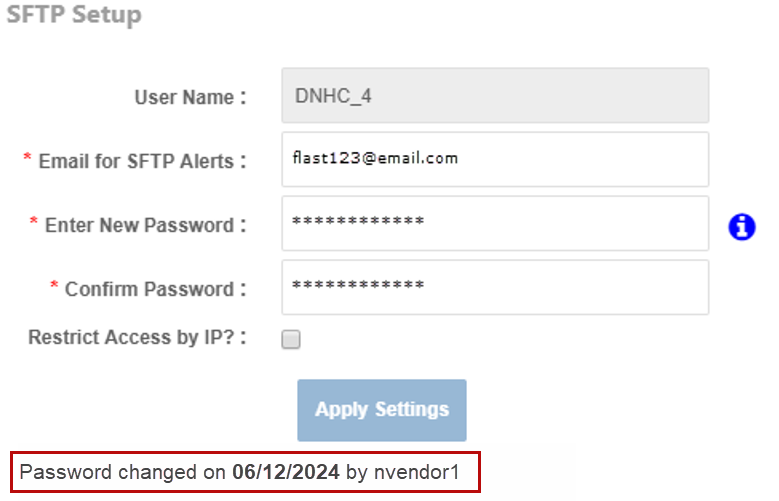This screenshot has width=779, height=501.
Task: Focus the Email for SFTP Alerts field
Action: (x=495, y=159)
